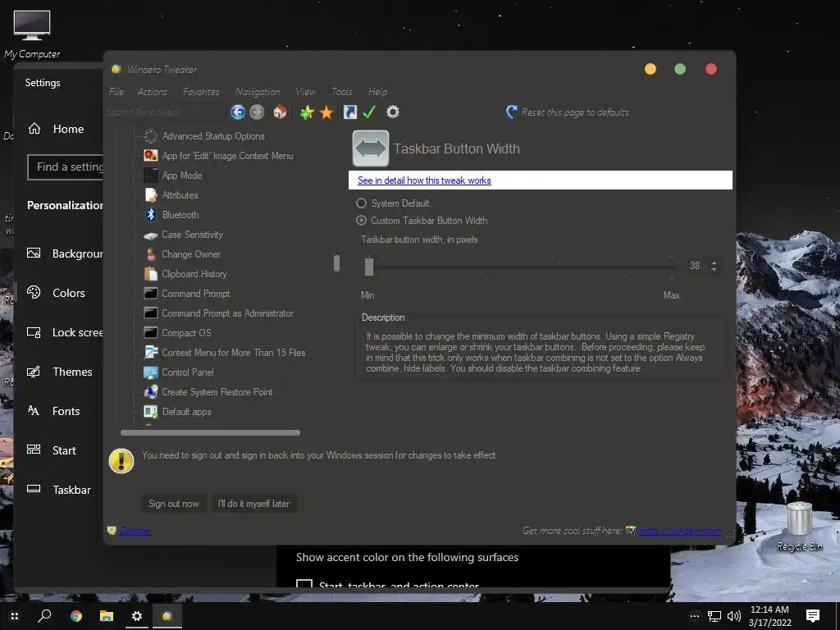
Task: Click the blue shortcut arrow toolbar icon
Action: pos(349,112)
